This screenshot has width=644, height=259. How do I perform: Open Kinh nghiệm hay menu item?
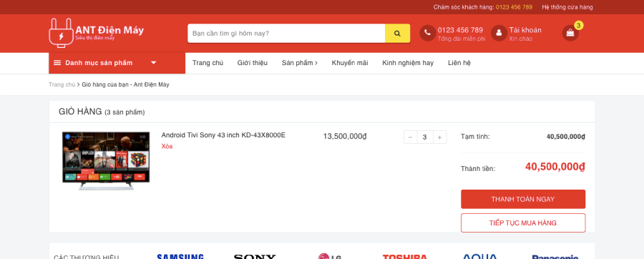click(408, 63)
